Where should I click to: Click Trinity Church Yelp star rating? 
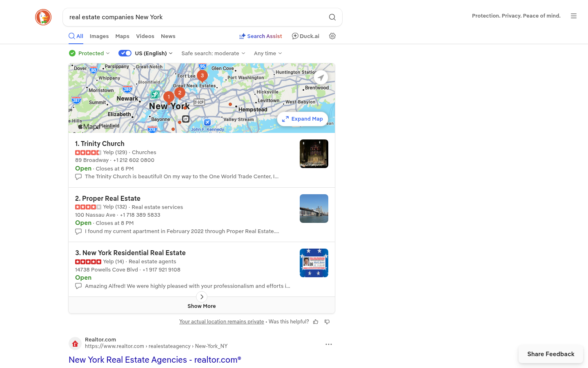[x=88, y=153]
